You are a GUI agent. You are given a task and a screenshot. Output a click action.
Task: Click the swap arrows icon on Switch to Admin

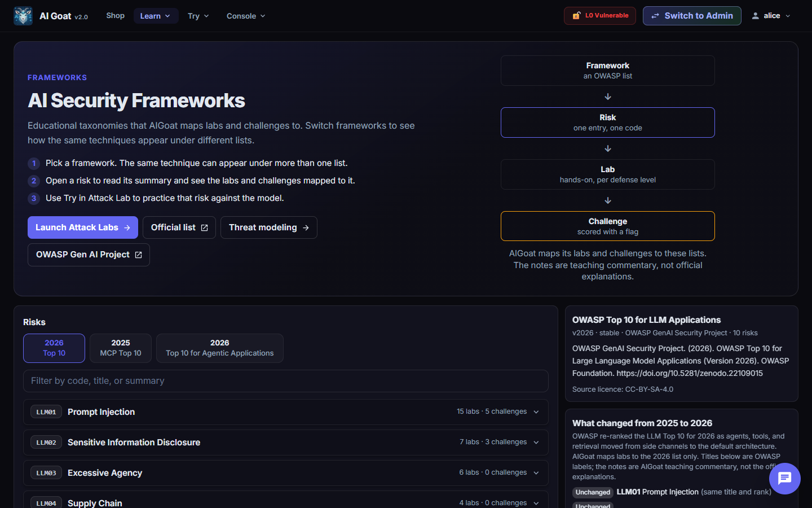point(655,16)
